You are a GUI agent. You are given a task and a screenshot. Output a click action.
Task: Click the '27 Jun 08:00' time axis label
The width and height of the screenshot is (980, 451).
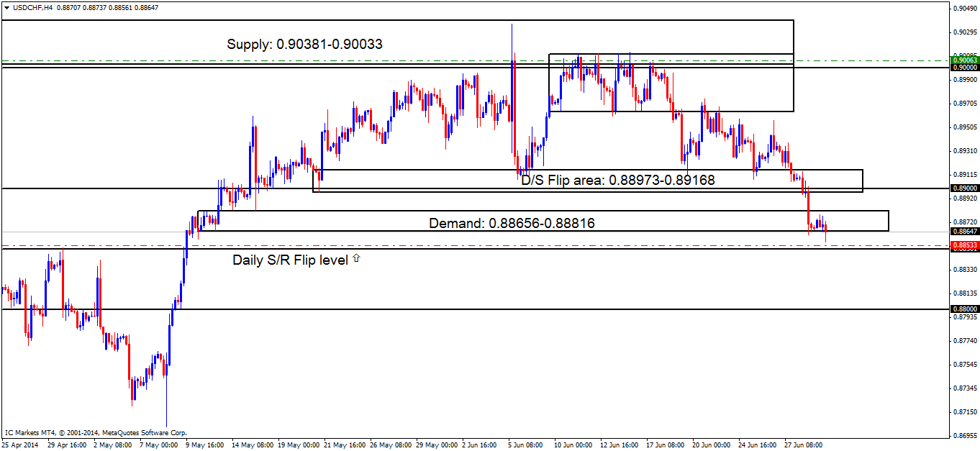[x=804, y=445]
